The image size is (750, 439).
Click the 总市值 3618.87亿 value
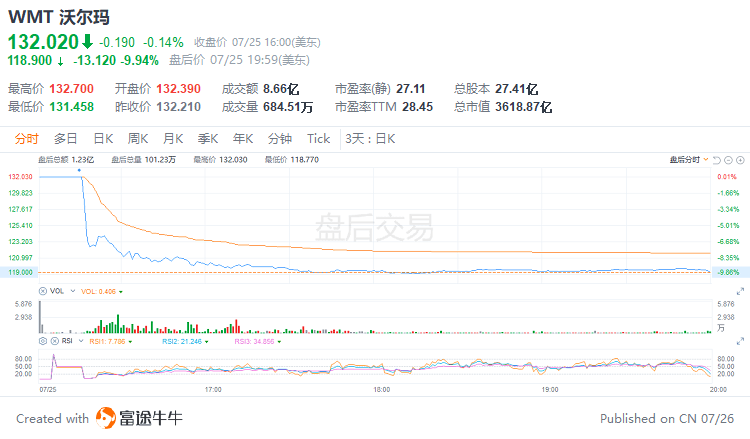523,107
